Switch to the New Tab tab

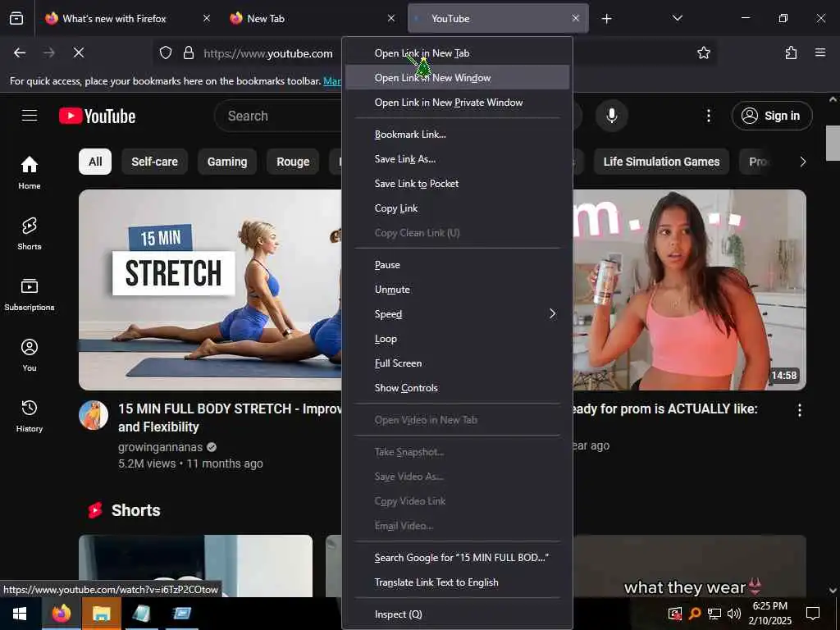(x=266, y=18)
